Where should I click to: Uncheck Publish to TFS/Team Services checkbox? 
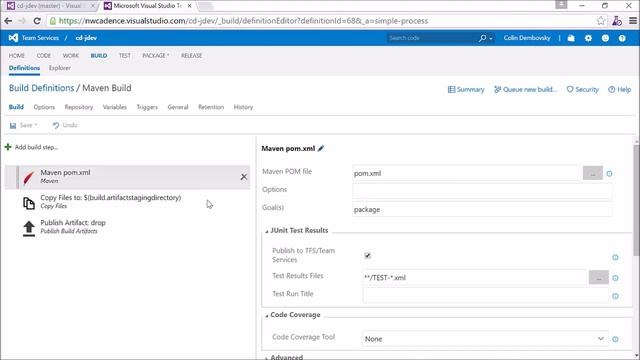(367, 256)
